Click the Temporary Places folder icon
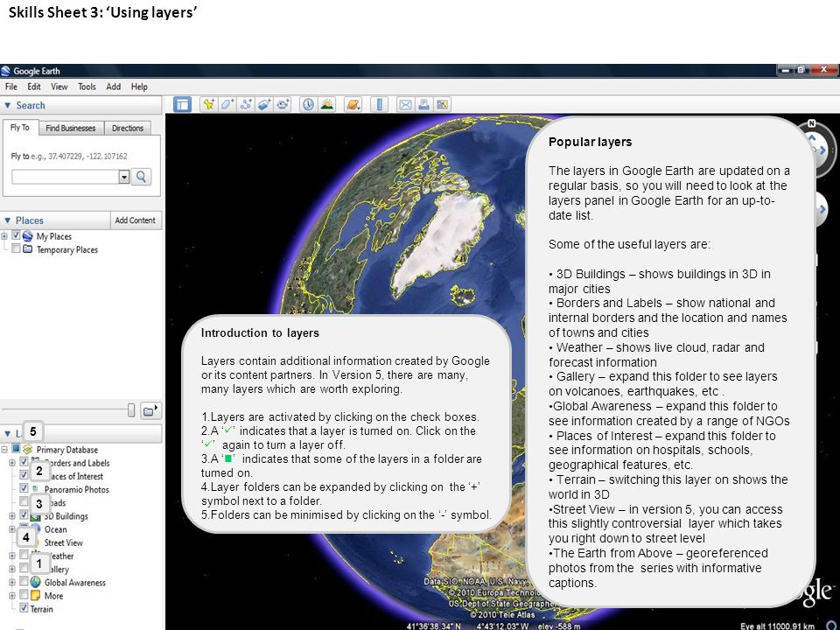 [27, 249]
